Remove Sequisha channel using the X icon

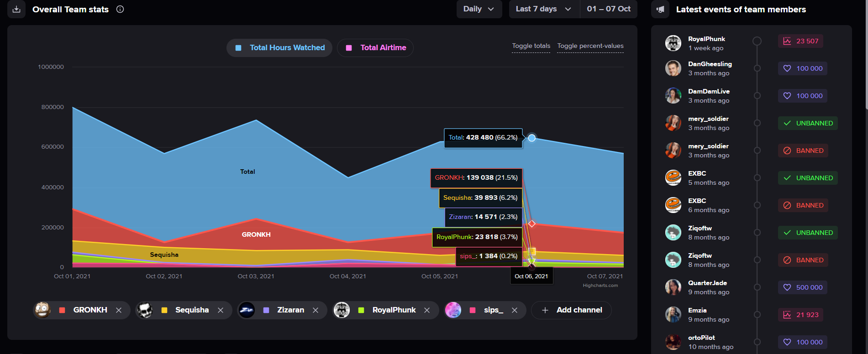point(221,310)
